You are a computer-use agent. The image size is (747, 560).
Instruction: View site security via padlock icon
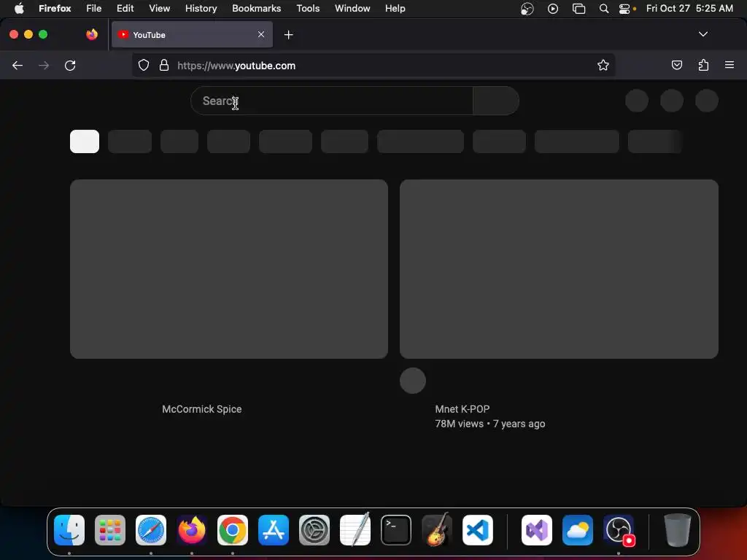(x=164, y=65)
